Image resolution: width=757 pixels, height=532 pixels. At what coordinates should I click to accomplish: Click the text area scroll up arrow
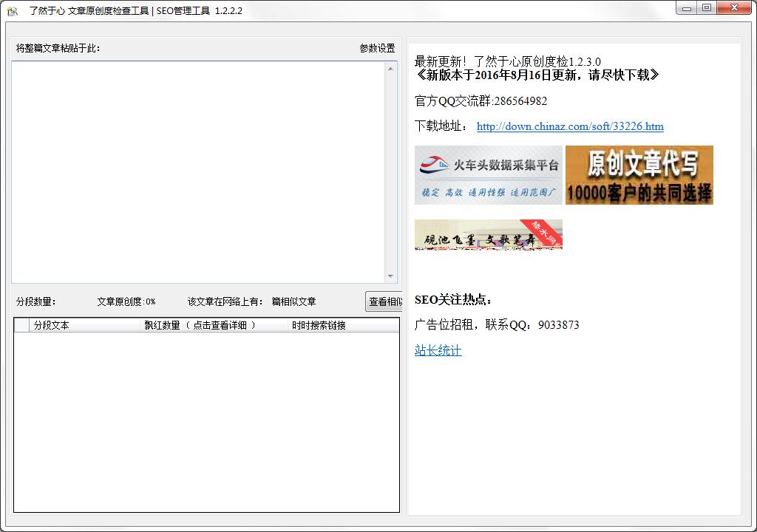click(390, 69)
